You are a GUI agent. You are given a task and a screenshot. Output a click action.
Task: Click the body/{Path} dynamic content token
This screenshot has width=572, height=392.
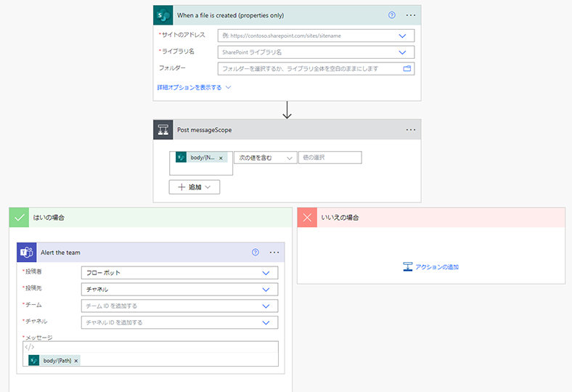54,361
